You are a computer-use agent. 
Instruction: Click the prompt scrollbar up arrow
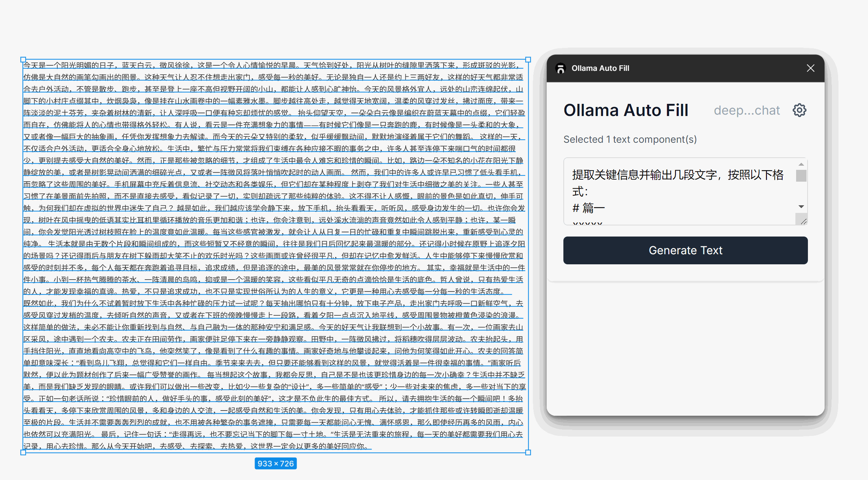tap(801, 164)
